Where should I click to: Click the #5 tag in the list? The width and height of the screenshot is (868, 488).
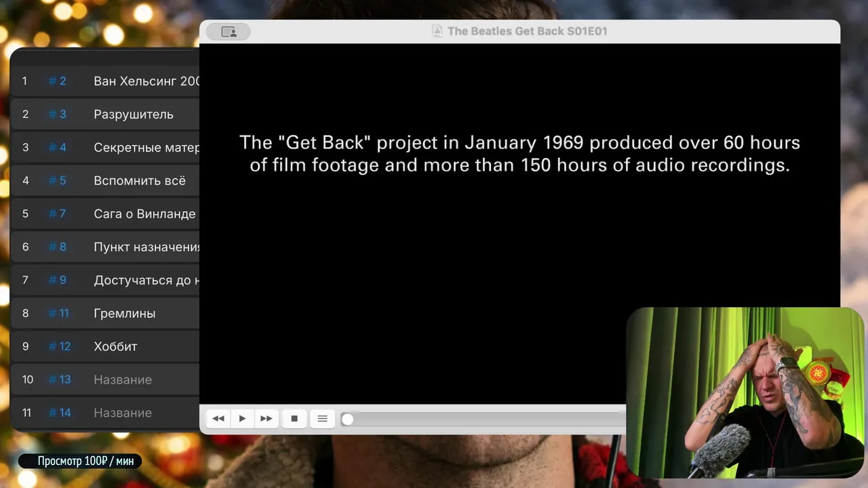pos(58,181)
